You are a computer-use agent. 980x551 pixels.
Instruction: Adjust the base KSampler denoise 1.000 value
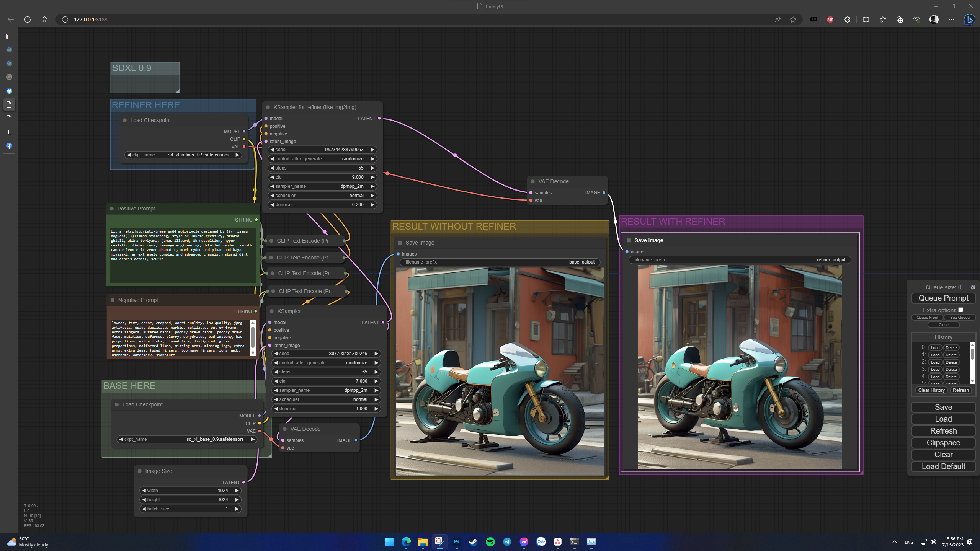[326, 409]
